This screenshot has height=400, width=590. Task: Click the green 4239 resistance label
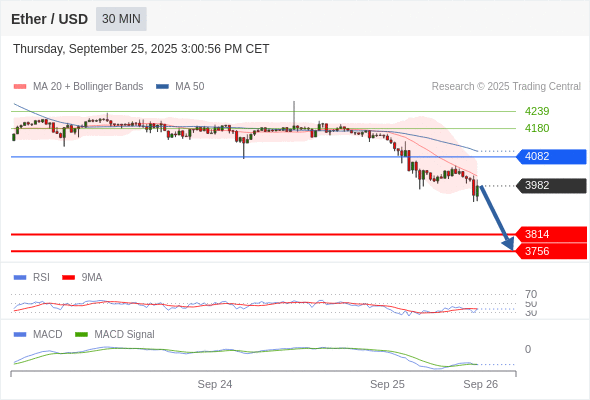[x=537, y=111]
